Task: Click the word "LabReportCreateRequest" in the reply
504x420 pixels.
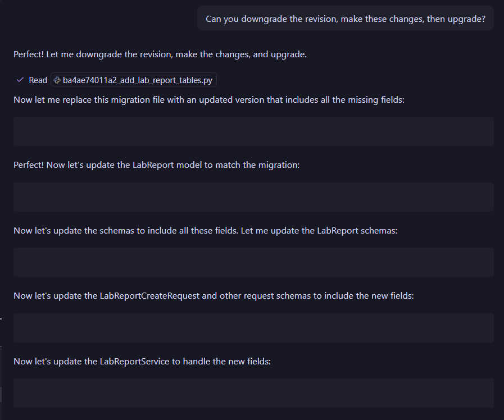Action: pos(149,296)
